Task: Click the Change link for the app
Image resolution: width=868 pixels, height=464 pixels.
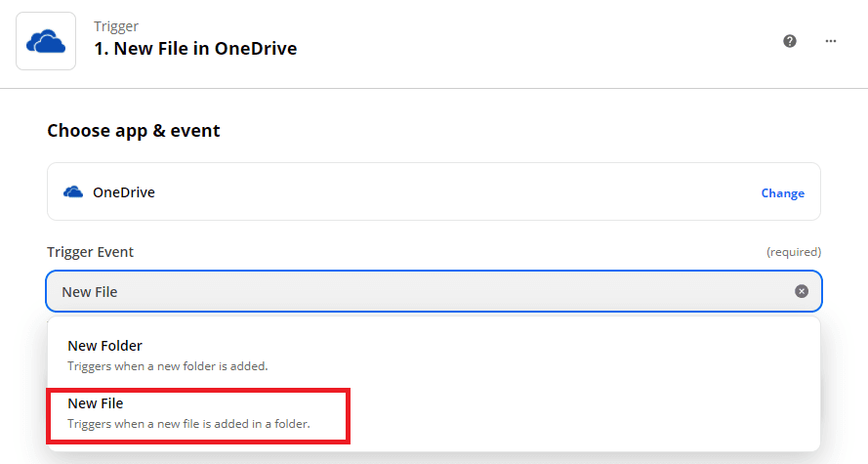Action: (782, 193)
